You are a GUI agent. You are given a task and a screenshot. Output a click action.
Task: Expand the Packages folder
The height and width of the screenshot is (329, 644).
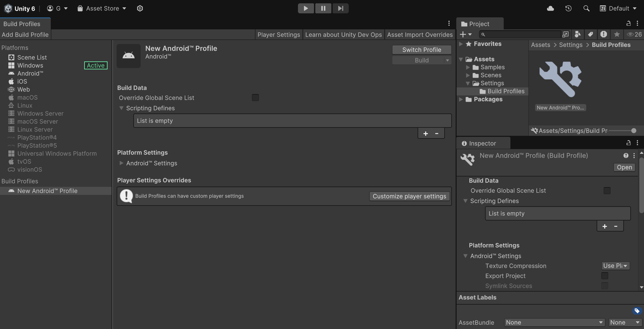click(461, 99)
